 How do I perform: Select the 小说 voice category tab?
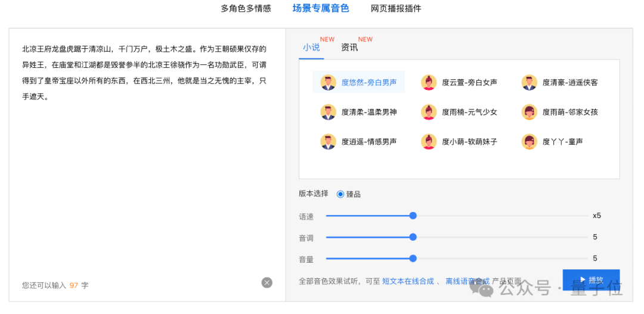[x=311, y=48]
